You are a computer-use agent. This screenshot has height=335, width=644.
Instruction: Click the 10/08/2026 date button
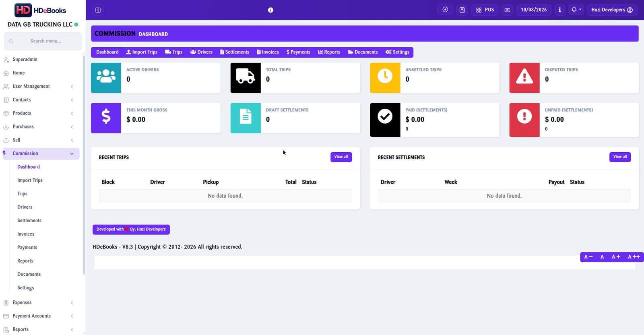tap(534, 10)
